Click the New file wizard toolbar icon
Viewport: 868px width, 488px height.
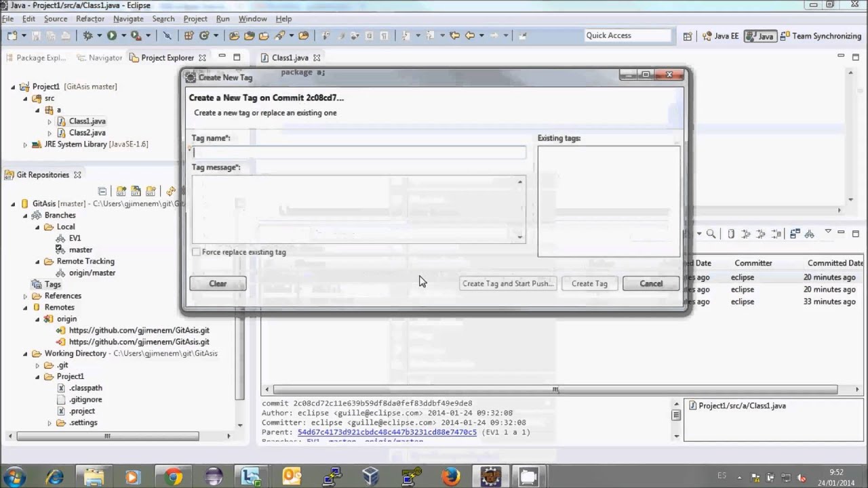[x=13, y=36]
